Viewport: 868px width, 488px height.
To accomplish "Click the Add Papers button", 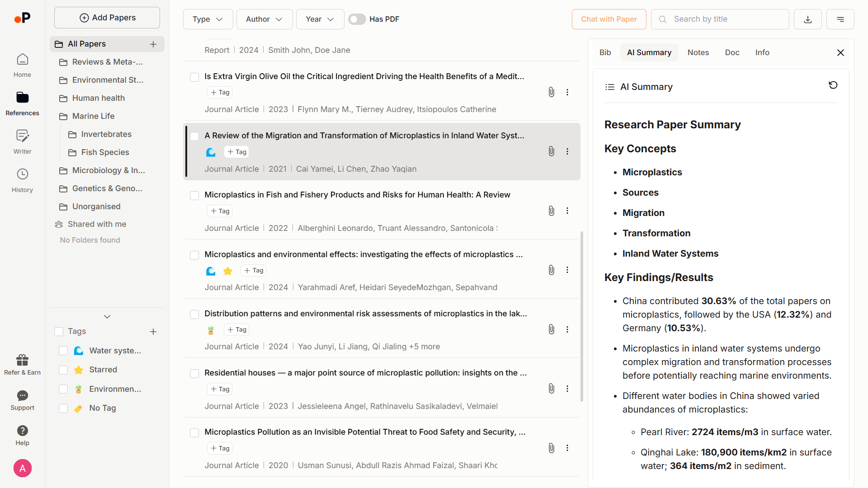I will coord(107,17).
